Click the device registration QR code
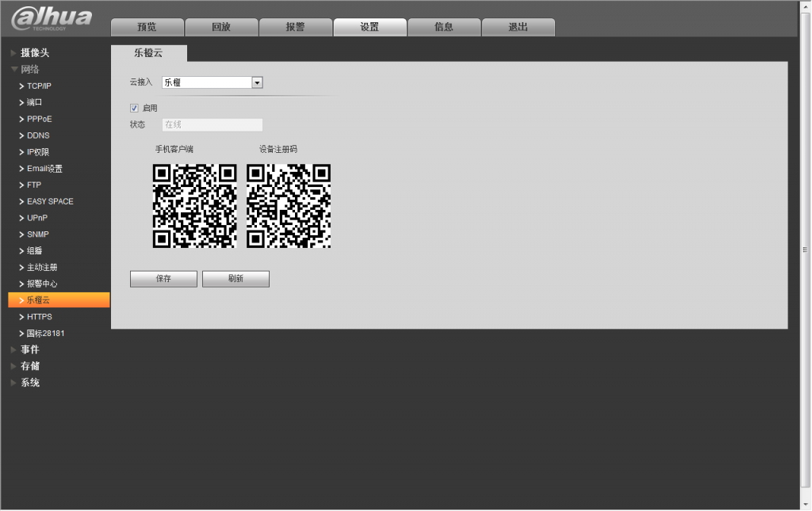 pos(289,206)
